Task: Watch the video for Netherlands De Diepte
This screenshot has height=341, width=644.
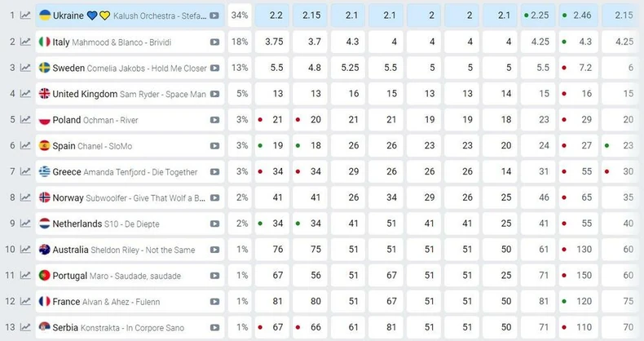Action: 214,224
